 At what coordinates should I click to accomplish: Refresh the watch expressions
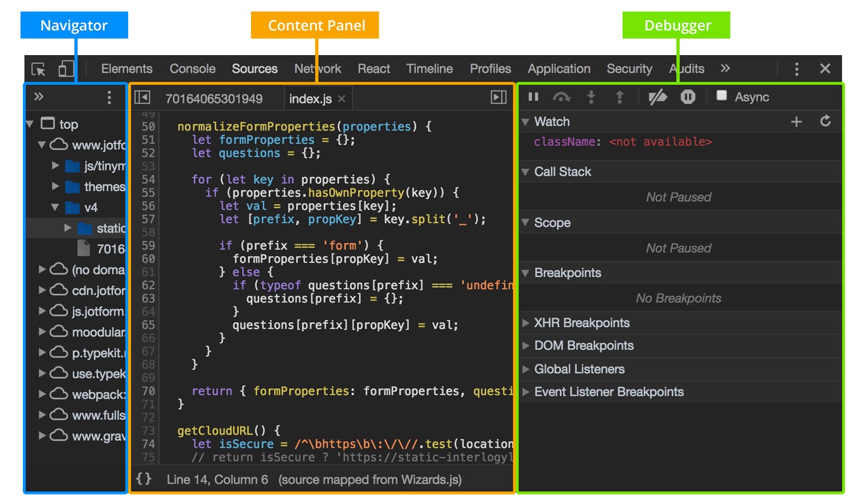click(x=825, y=121)
